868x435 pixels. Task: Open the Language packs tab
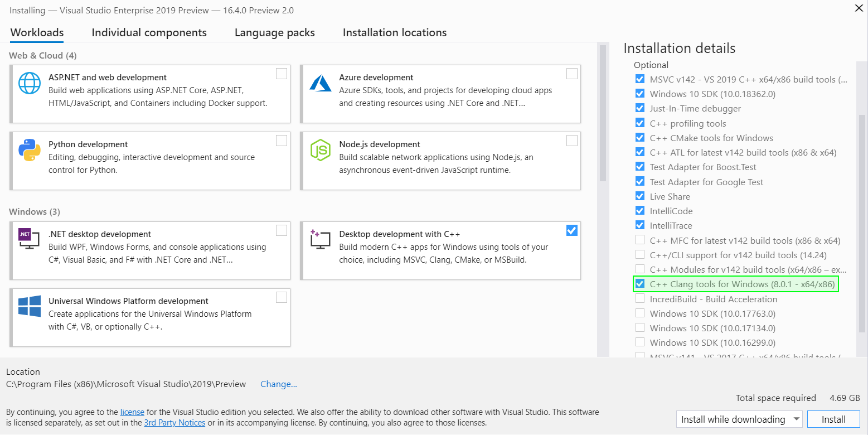click(275, 32)
